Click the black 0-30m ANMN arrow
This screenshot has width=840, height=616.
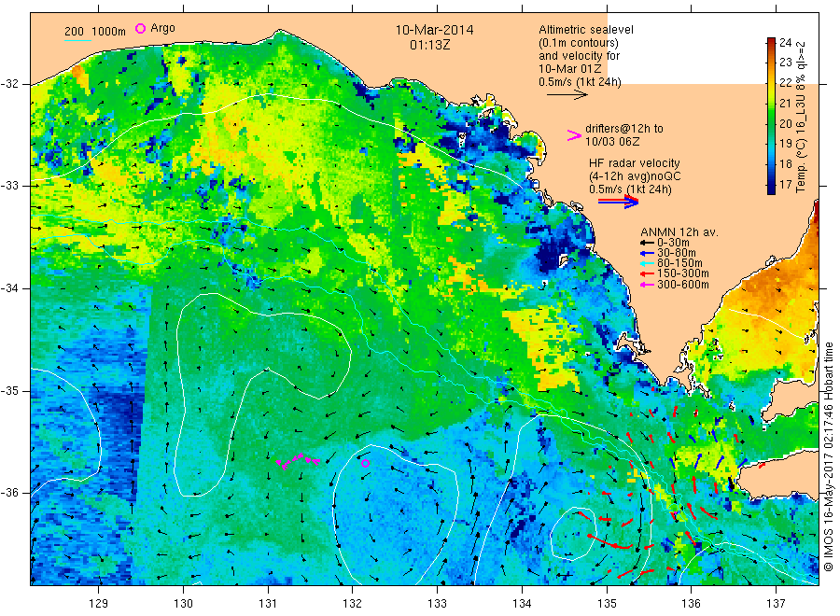coord(647,243)
